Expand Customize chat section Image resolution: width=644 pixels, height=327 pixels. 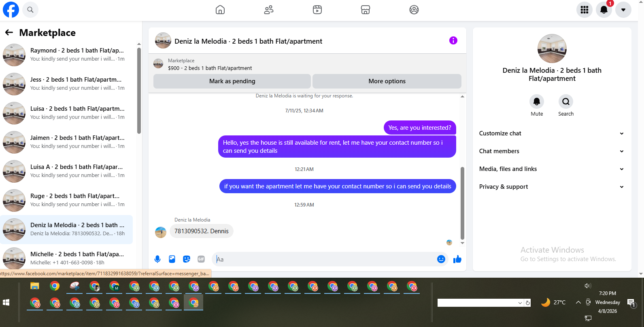(x=552, y=133)
